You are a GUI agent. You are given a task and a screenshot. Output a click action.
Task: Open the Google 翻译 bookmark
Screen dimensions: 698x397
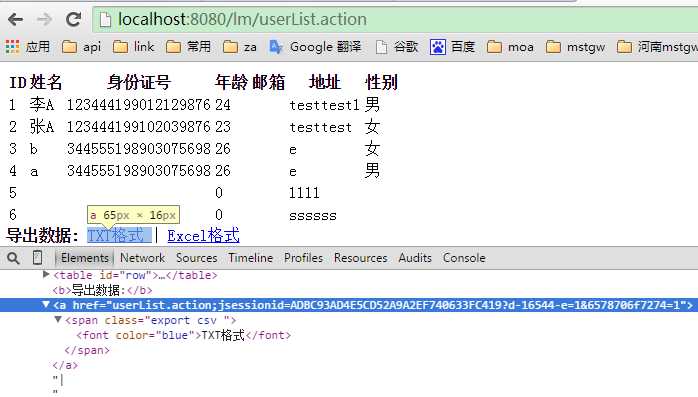pos(315,46)
